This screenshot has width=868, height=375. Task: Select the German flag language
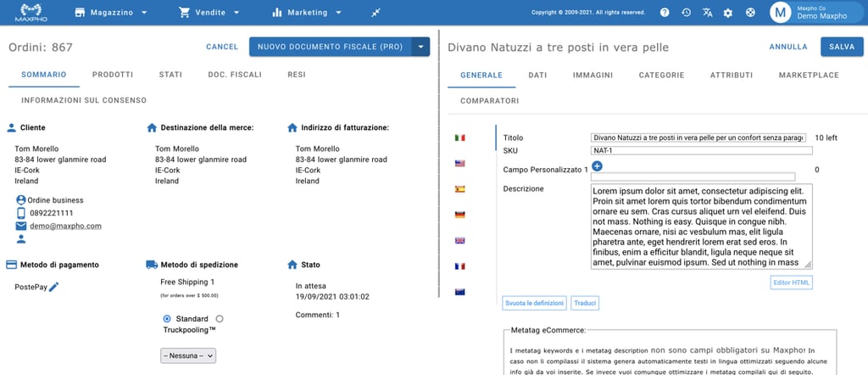point(459,215)
